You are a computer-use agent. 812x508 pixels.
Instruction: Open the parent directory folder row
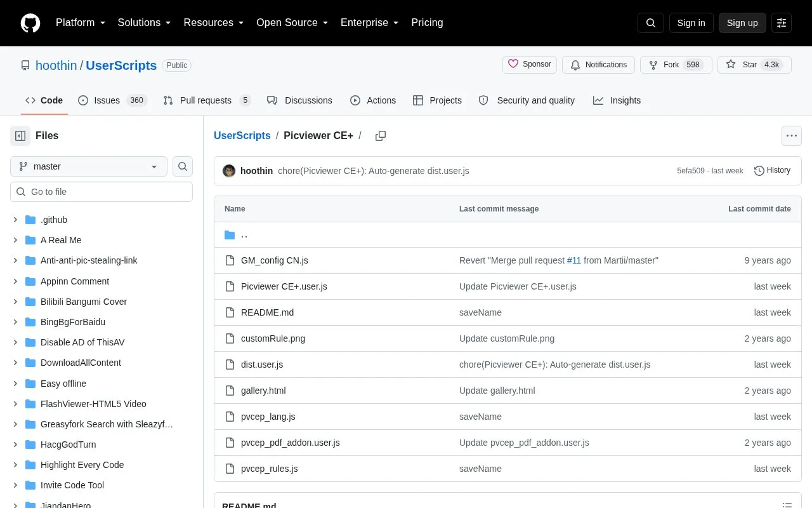click(507, 235)
